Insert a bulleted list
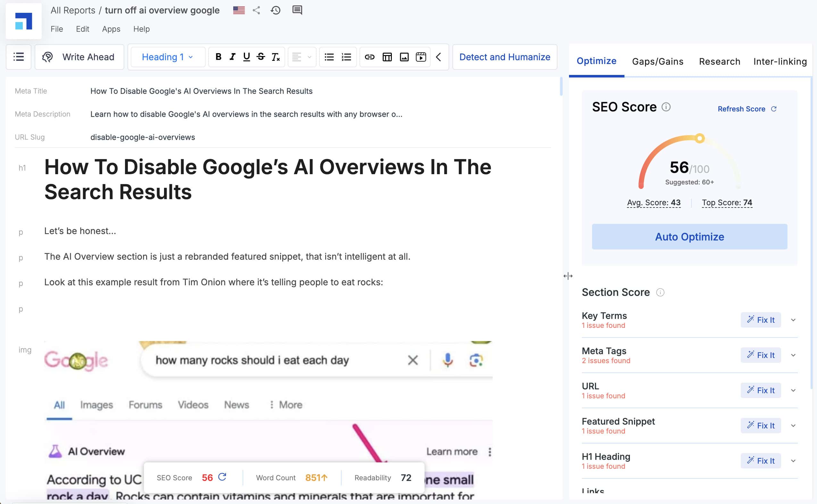 (x=329, y=57)
